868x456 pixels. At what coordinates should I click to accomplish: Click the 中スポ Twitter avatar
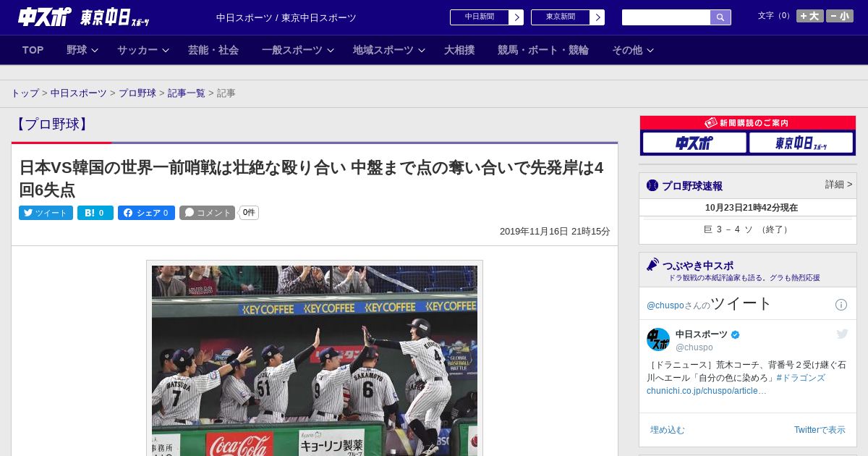point(658,339)
